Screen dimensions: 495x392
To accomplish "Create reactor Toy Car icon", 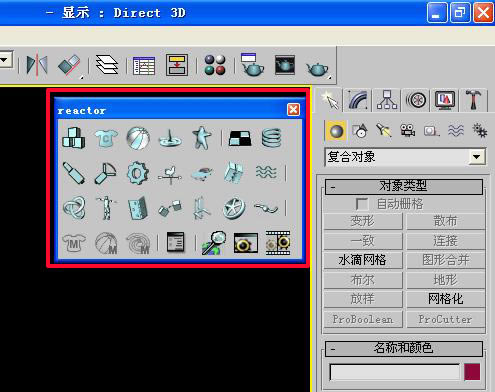I will pos(202,174).
